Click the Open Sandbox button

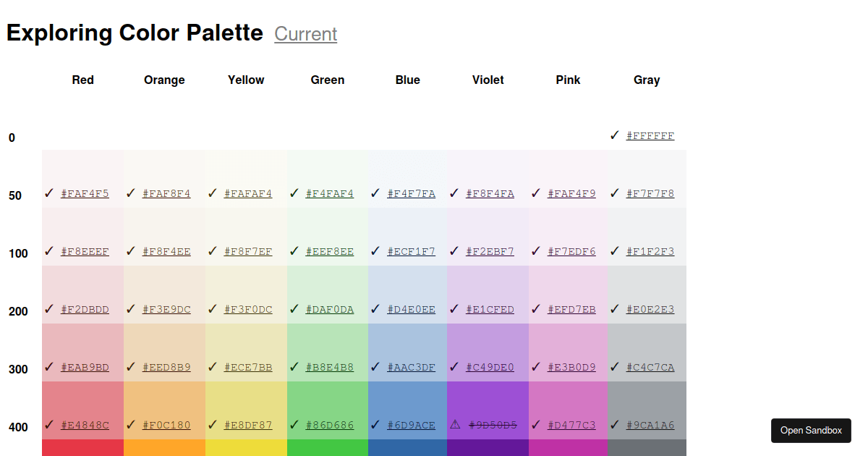click(x=811, y=430)
